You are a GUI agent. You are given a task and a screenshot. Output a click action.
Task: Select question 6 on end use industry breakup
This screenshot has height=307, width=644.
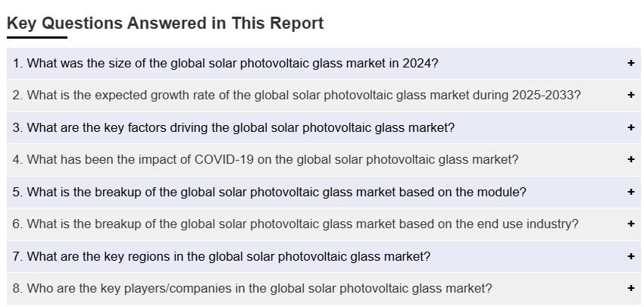[x=295, y=224]
